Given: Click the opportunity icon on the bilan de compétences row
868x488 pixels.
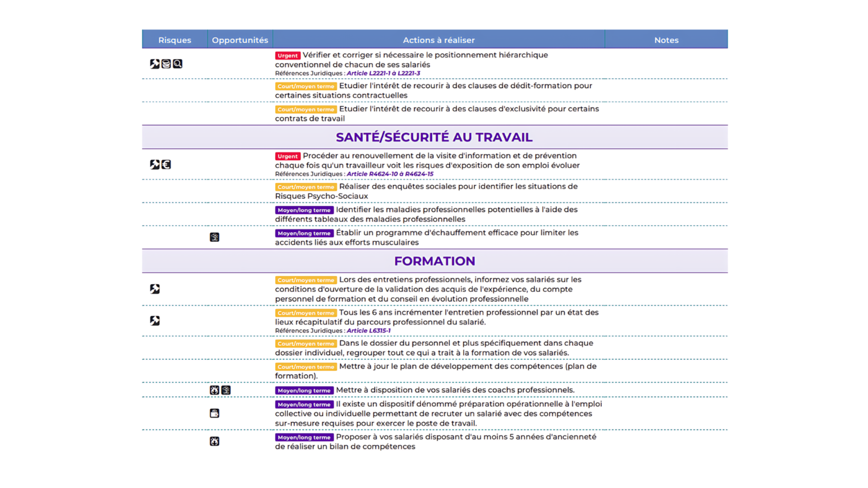Looking at the screenshot, I should pos(215,441).
